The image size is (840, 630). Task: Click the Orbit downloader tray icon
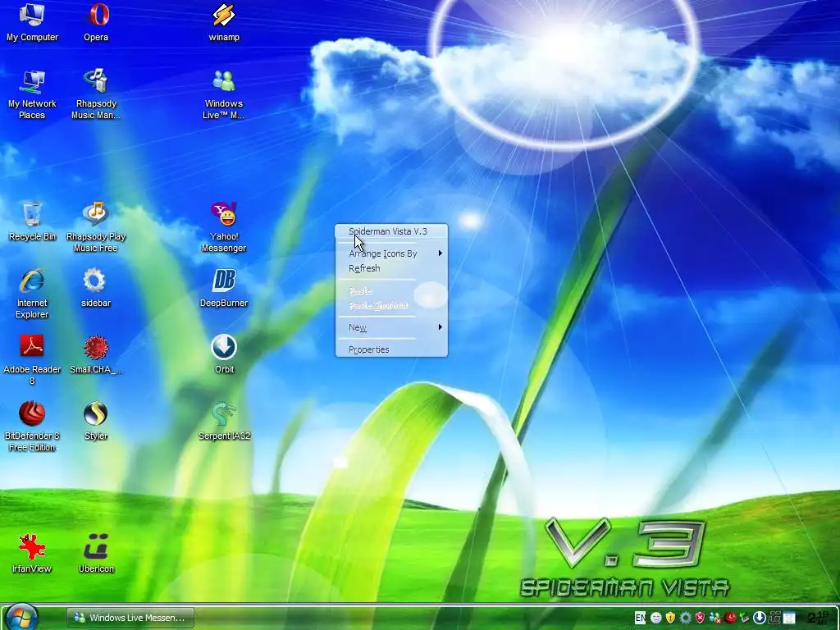pyautogui.click(x=760, y=618)
